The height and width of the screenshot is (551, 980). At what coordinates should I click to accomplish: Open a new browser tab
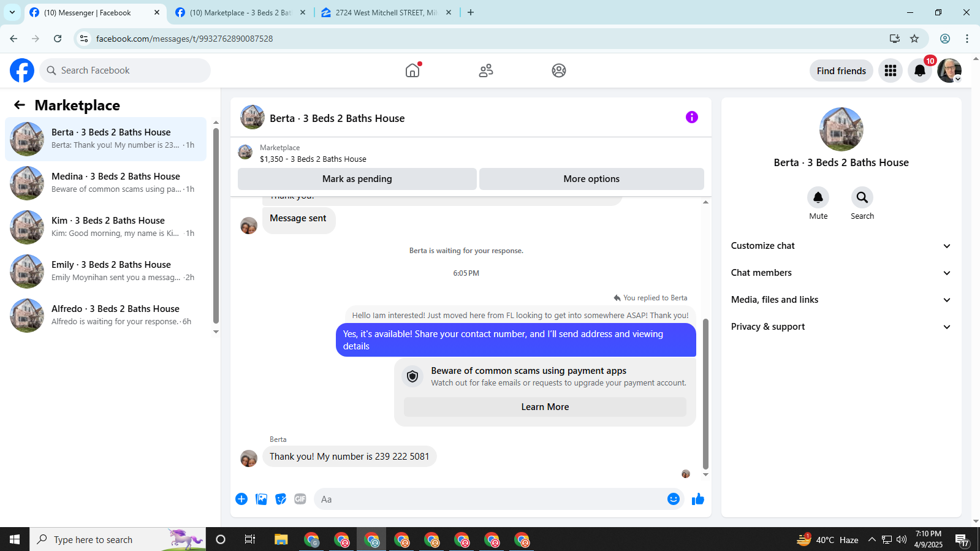pyautogui.click(x=471, y=12)
